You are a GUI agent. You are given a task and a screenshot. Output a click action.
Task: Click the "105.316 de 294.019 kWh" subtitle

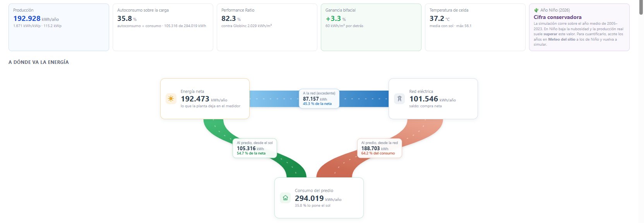[x=185, y=26]
